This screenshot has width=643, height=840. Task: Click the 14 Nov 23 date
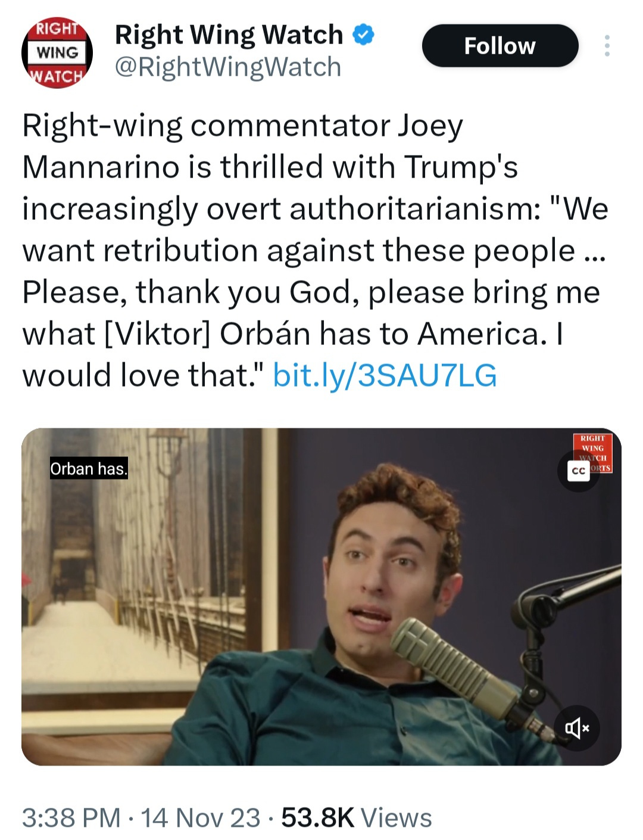[201, 817]
